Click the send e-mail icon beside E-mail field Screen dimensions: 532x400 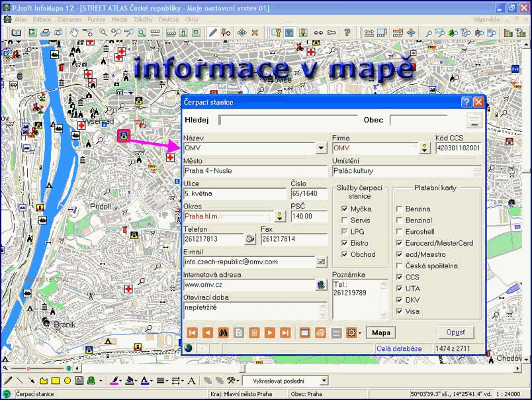tap(321, 262)
